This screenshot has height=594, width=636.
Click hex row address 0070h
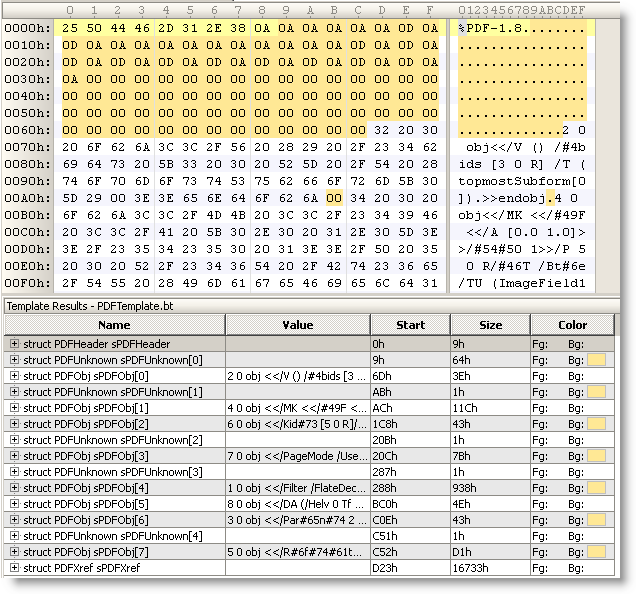coord(27,147)
